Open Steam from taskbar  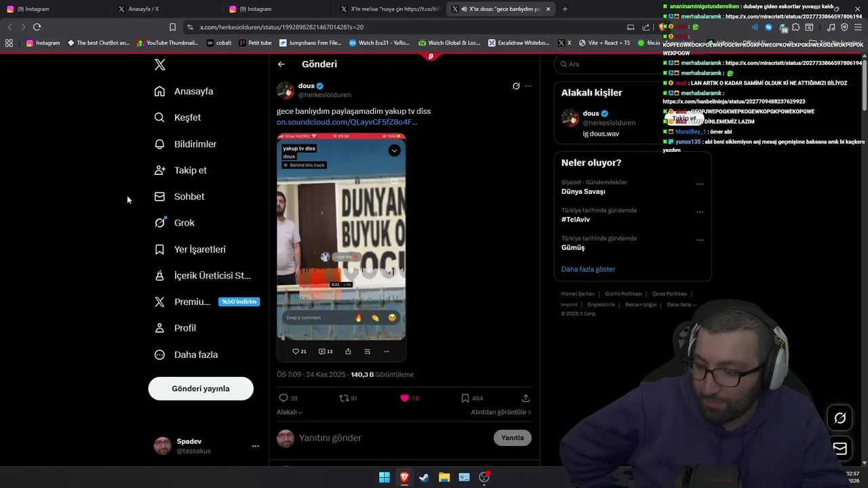click(x=424, y=477)
